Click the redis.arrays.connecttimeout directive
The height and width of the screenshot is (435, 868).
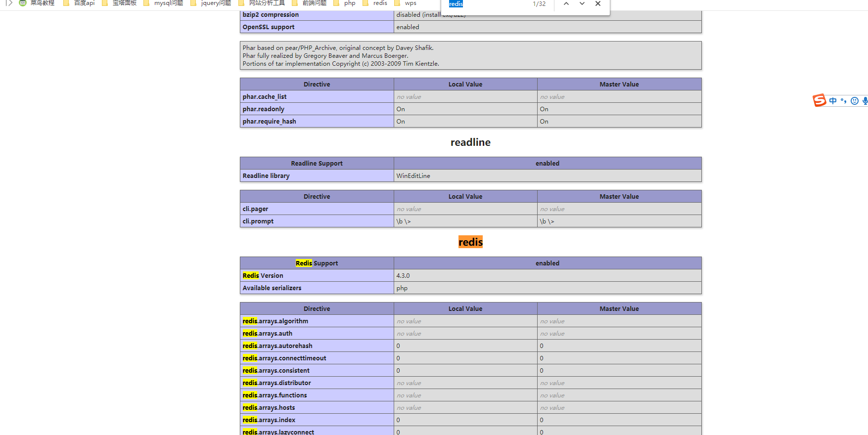pos(284,358)
